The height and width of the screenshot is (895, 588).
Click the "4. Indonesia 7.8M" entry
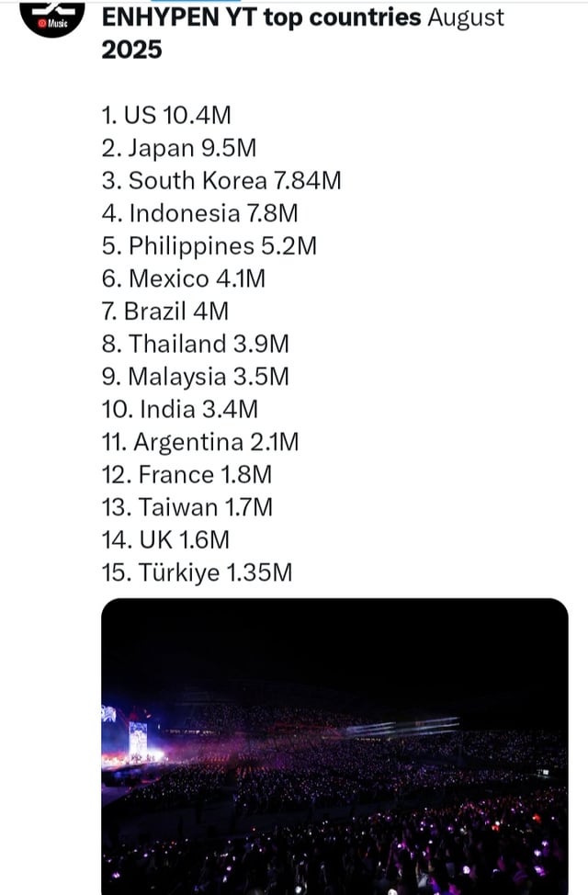coord(199,213)
